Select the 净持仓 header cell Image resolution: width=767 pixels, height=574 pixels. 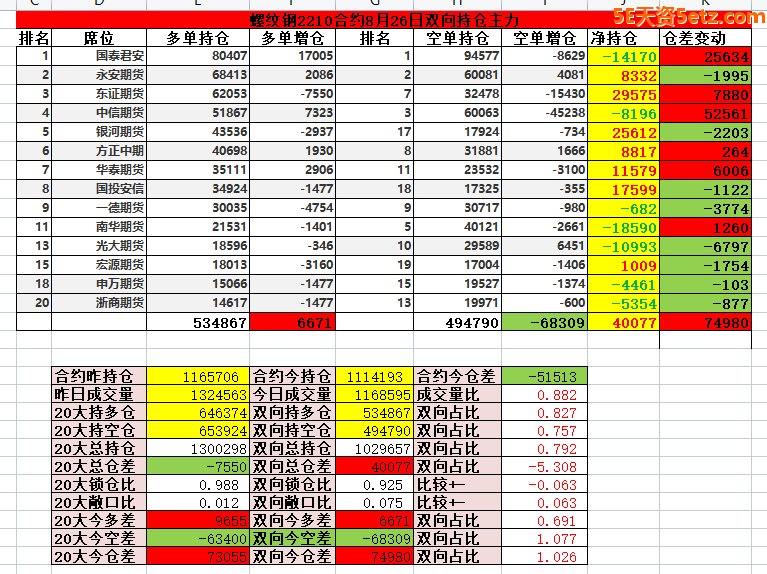pos(624,38)
